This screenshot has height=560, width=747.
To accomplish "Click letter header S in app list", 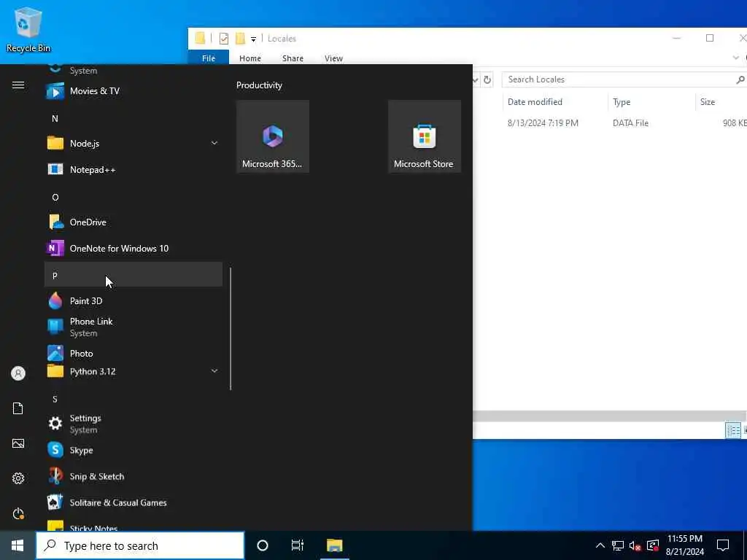I will click(133, 399).
